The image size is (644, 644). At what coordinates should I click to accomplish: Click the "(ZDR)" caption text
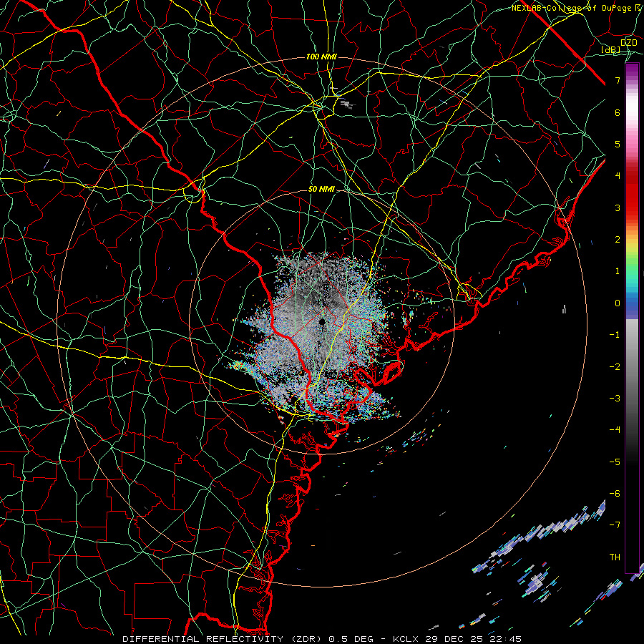click(x=306, y=639)
